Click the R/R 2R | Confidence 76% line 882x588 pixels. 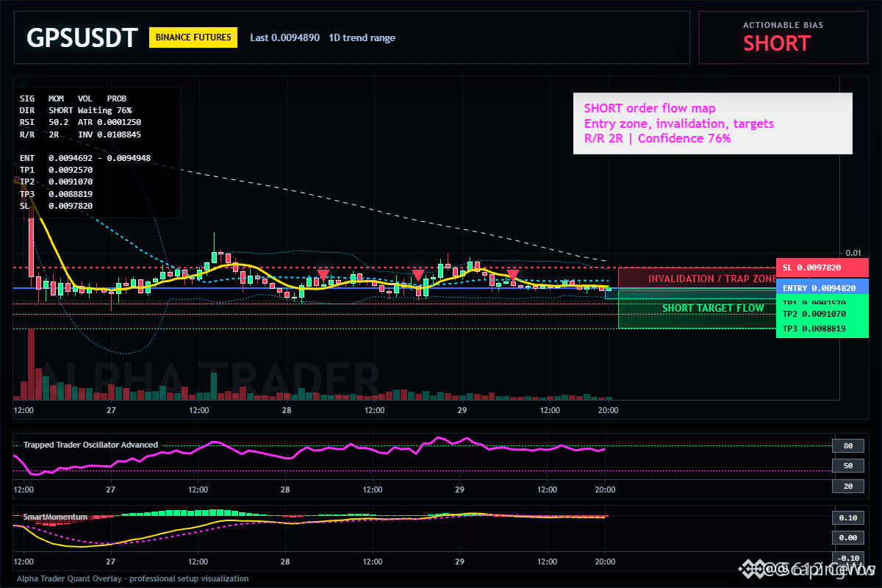point(658,138)
